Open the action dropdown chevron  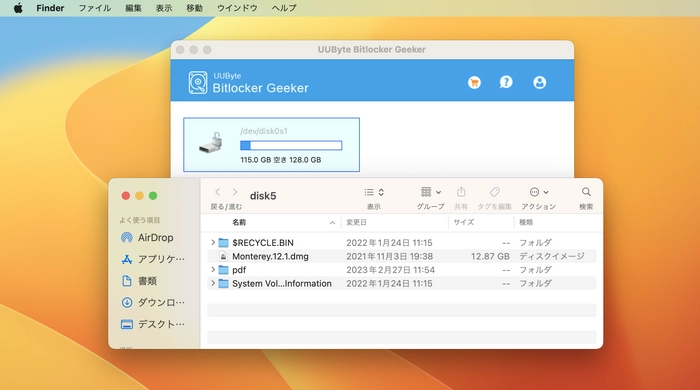546,192
